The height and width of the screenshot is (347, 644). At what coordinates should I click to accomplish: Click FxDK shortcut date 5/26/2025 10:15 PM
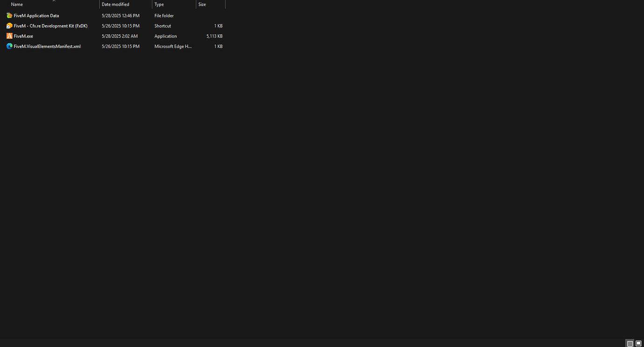(120, 26)
